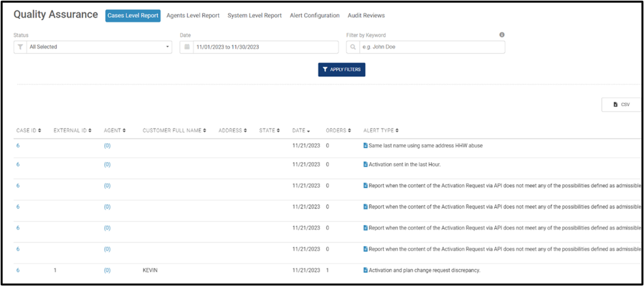Image resolution: width=644 pixels, height=286 pixels.
Task: Focus the Filter by Keyword input
Action: pyautogui.click(x=432, y=47)
